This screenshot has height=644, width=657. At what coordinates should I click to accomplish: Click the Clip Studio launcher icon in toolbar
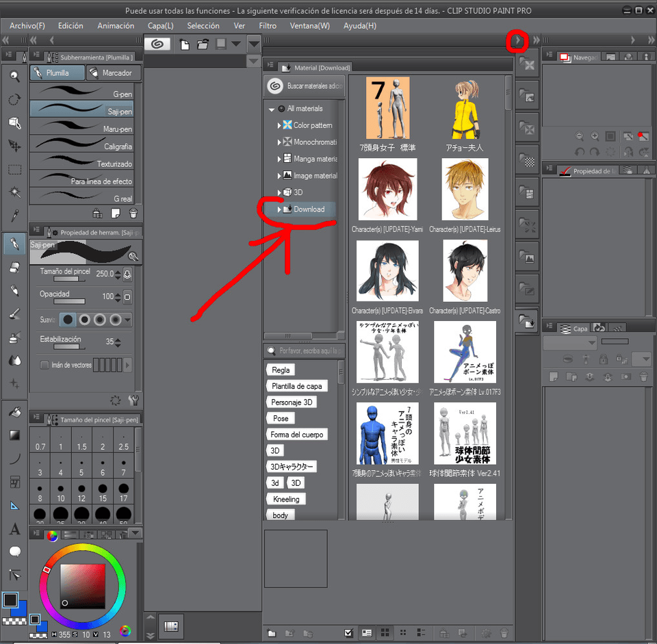click(157, 44)
